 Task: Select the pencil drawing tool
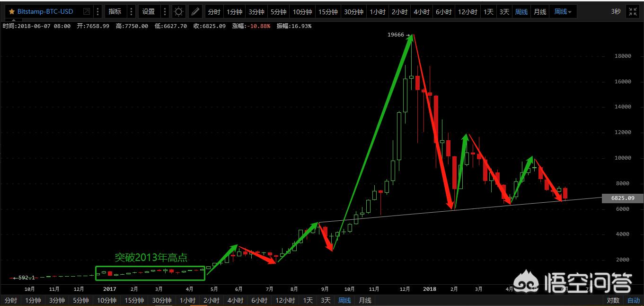pyautogui.click(x=195, y=11)
